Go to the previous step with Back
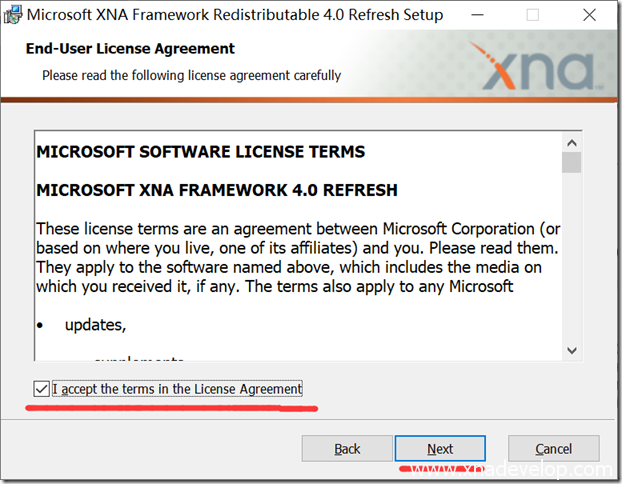622x484 pixels. pos(347,449)
